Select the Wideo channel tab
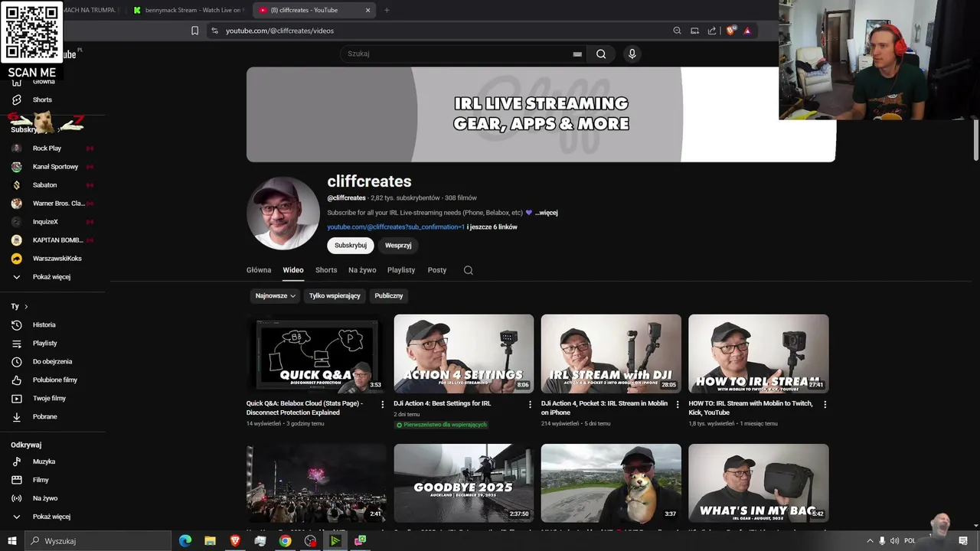The width and height of the screenshot is (980, 551). pos(293,270)
